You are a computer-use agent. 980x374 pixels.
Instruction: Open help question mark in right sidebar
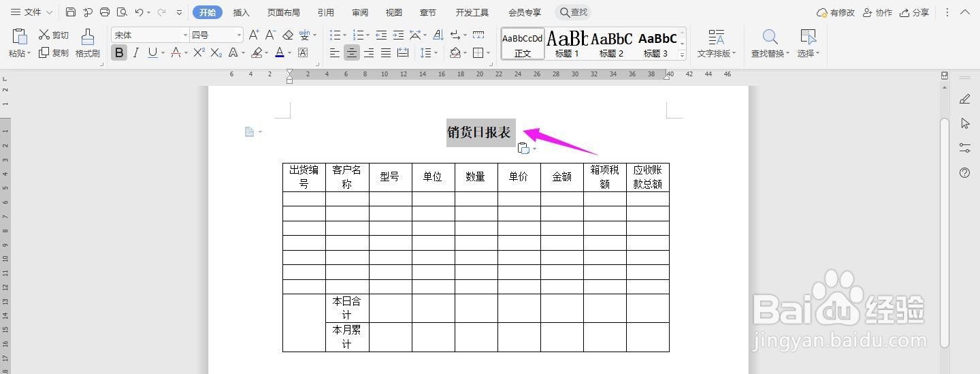964,172
